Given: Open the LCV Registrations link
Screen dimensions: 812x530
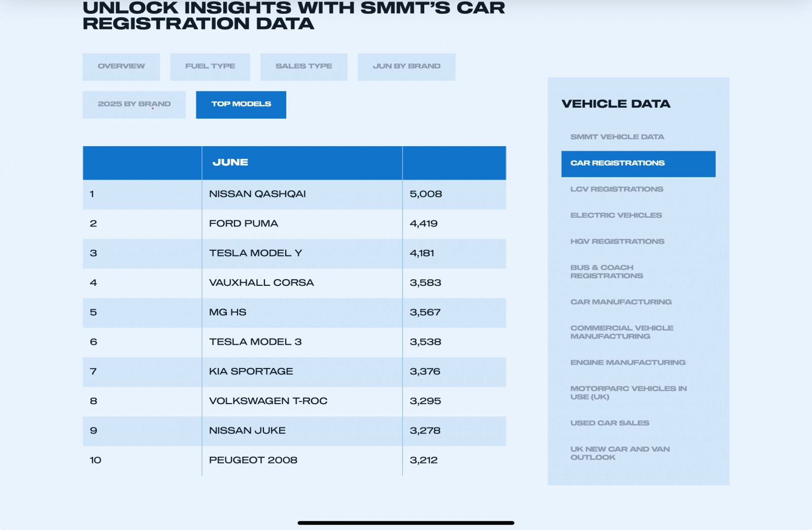Looking at the screenshot, I should [617, 189].
